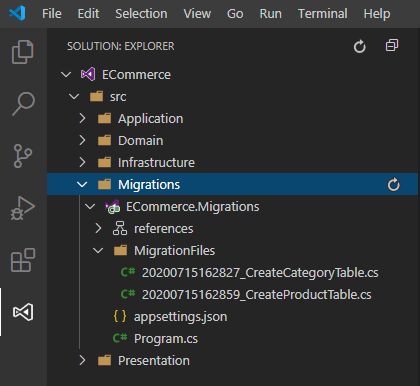
Task: Open the Extensions view icon
Action: pos(23,260)
